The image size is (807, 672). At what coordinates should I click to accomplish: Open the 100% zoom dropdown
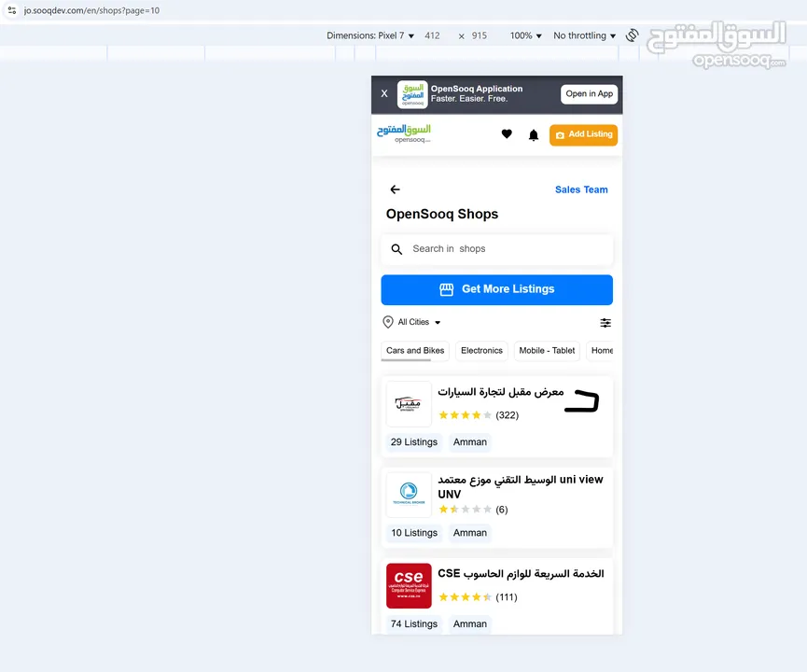[x=525, y=35]
